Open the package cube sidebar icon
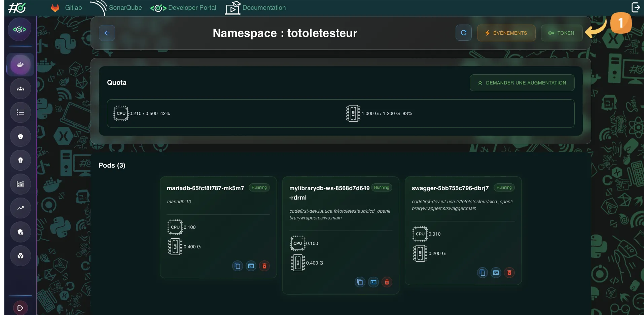This screenshot has width=644, height=315. point(20,256)
